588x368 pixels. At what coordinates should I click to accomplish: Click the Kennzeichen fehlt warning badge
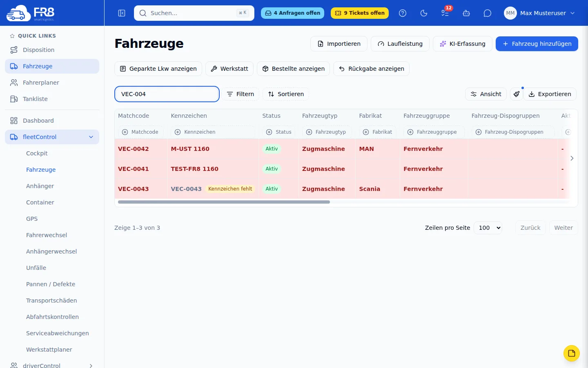click(x=230, y=189)
